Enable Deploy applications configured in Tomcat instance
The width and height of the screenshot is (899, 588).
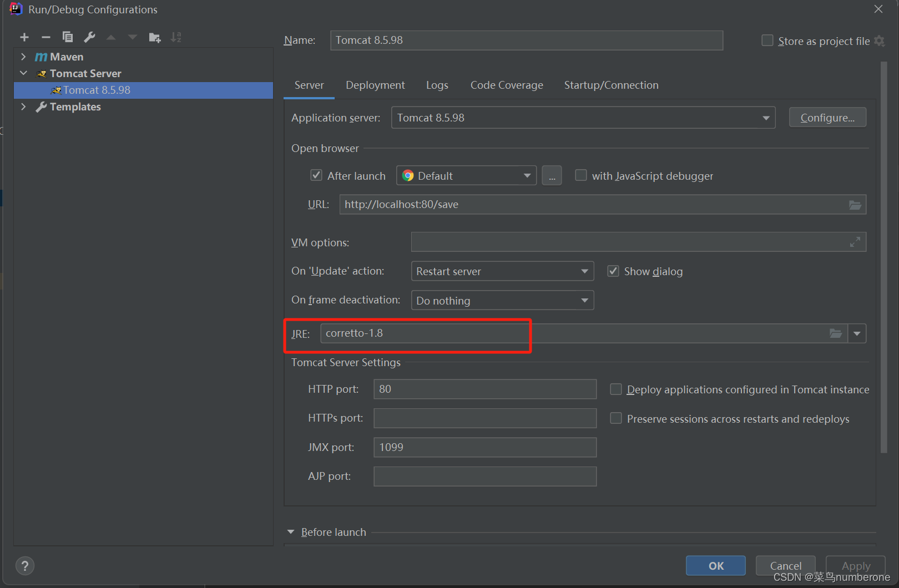point(616,389)
